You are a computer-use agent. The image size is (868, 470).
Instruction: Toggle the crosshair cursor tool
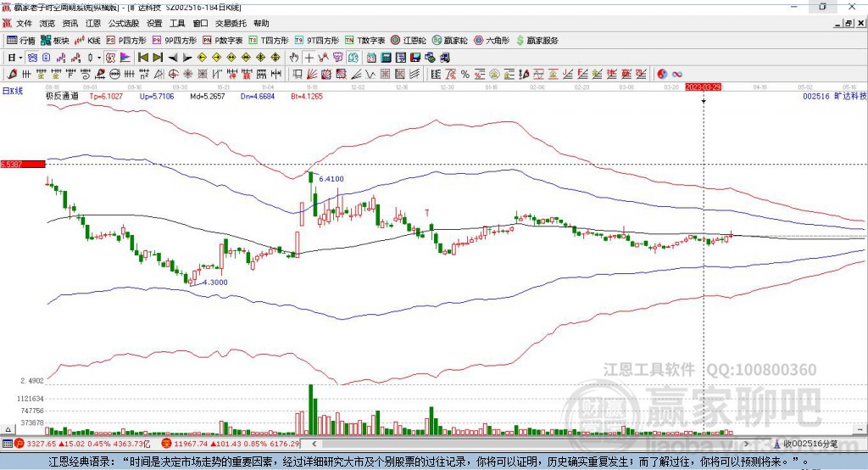pos(309,58)
